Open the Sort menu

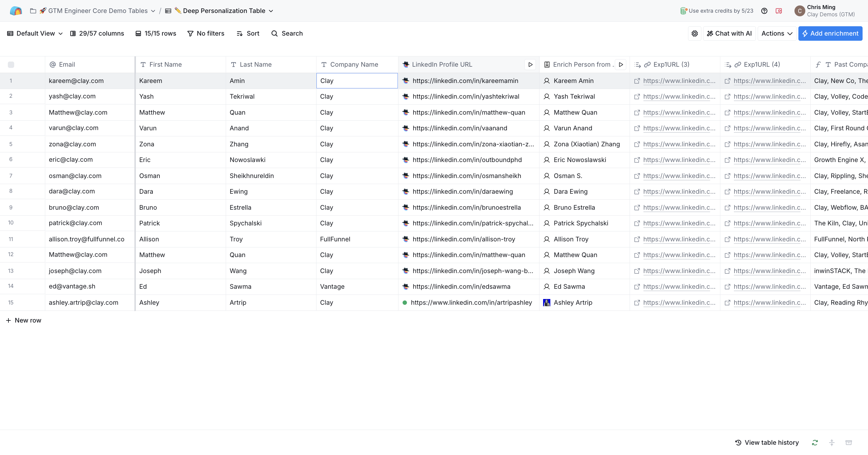248,33
